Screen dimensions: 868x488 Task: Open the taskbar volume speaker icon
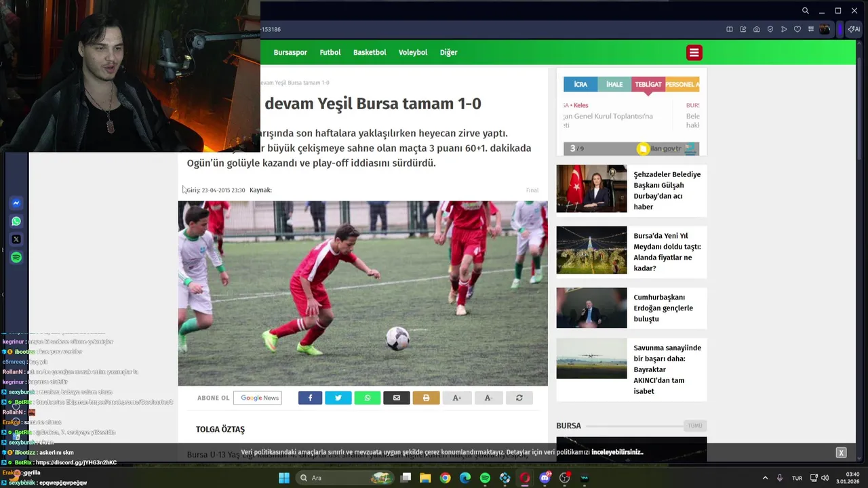tap(825, 478)
